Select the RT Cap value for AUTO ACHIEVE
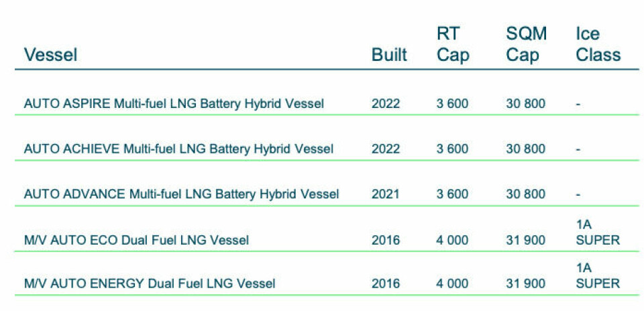Screen dimensions: 644x311 click(x=452, y=149)
